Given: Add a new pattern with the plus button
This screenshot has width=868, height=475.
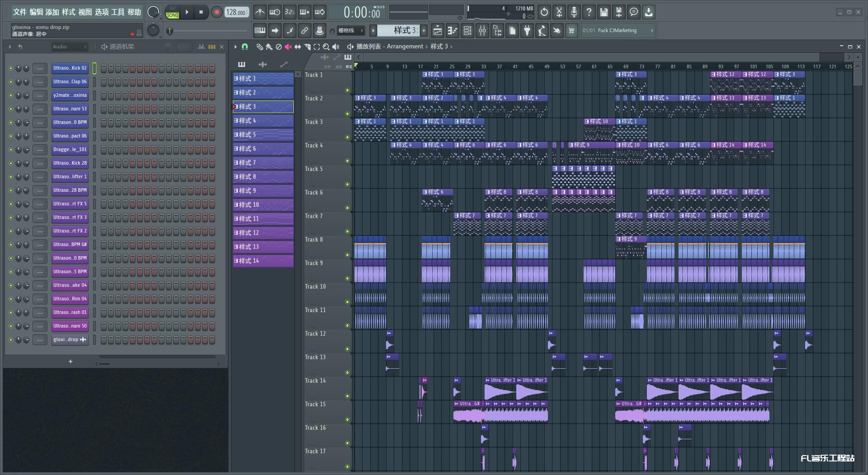Looking at the screenshot, I should [424, 31].
